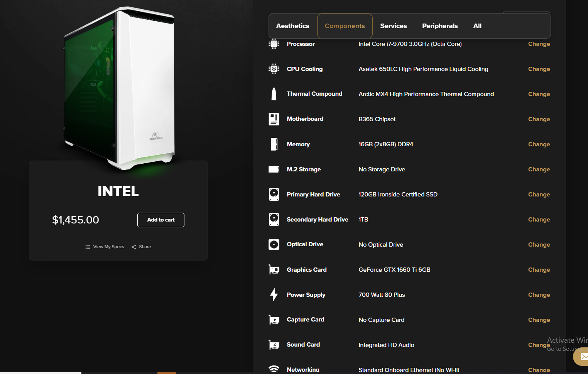Screen dimensions: 588x374
Task: Click the Intel Core i7-9700 processor value
Action: point(410,44)
